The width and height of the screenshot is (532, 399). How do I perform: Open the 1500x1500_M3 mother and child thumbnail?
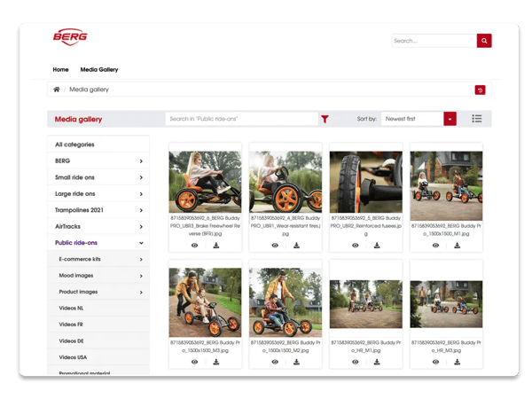tap(206, 302)
